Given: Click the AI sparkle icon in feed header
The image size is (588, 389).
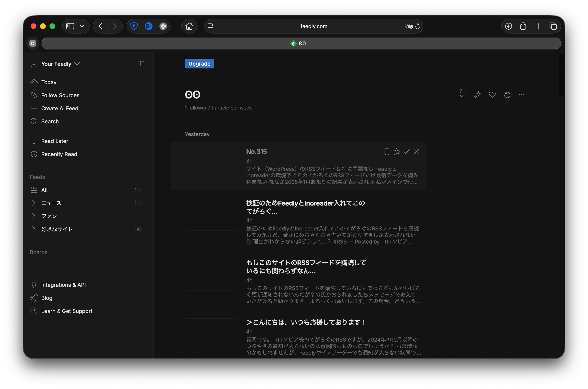Looking at the screenshot, I should click(x=477, y=95).
